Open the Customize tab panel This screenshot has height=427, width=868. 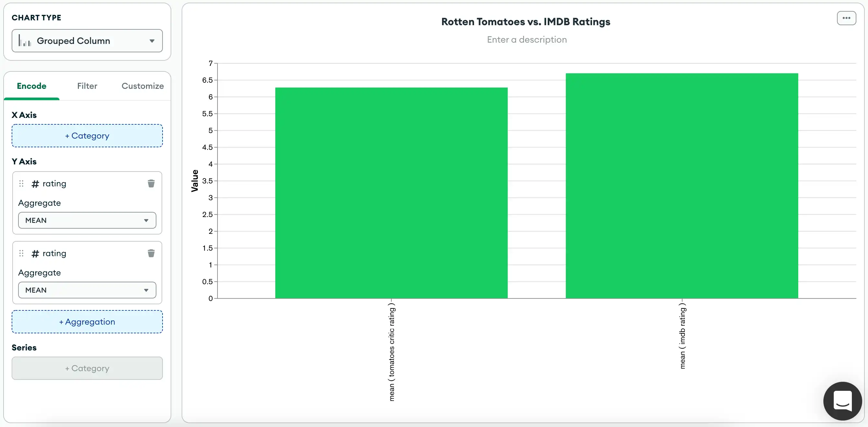pos(143,86)
